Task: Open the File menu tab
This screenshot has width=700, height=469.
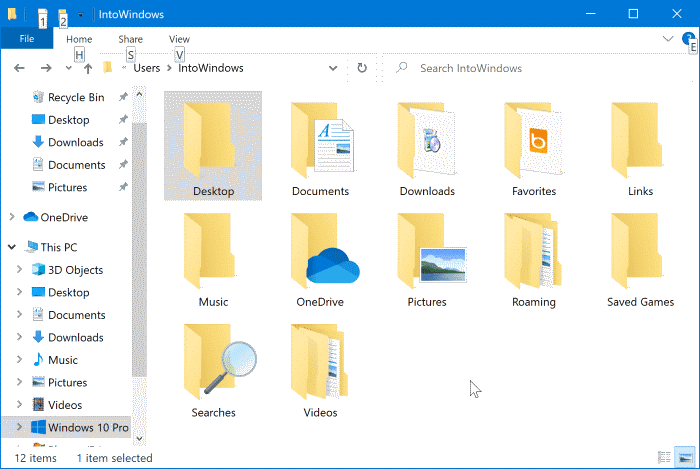Action: click(x=27, y=39)
